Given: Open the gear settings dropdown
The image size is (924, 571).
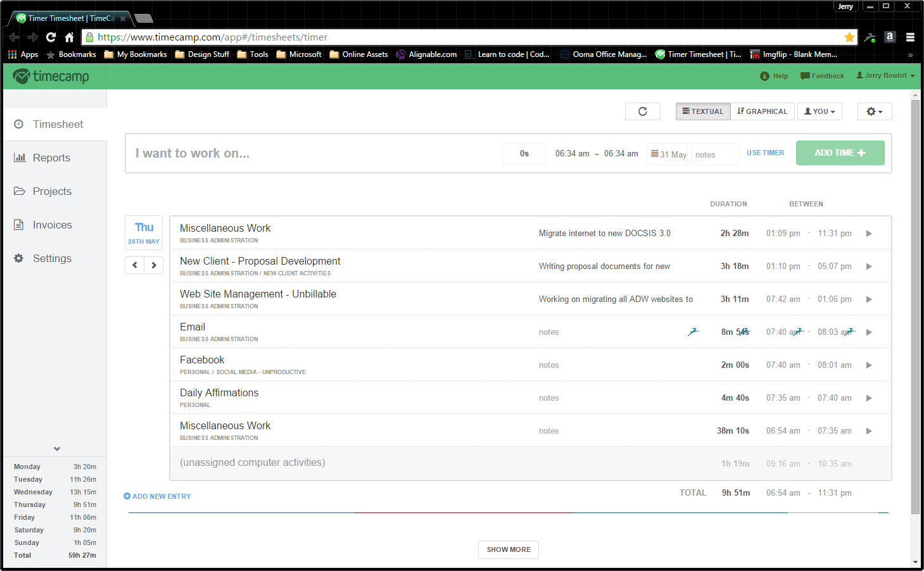Looking at the screenshot, I should [875, 111].
